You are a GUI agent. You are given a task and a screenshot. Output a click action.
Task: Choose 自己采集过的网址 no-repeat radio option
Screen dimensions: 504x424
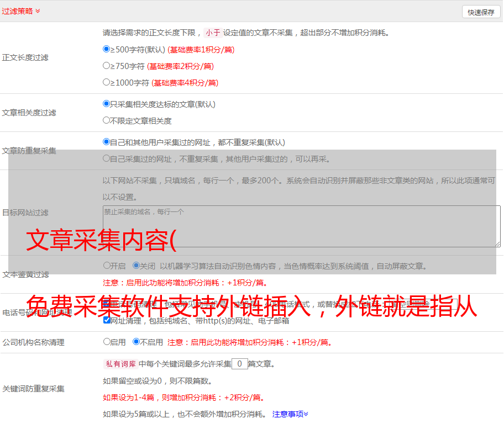[107, 158]
